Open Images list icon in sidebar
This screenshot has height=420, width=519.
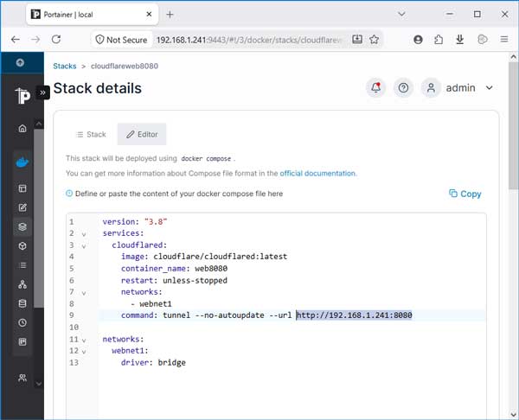22,265
